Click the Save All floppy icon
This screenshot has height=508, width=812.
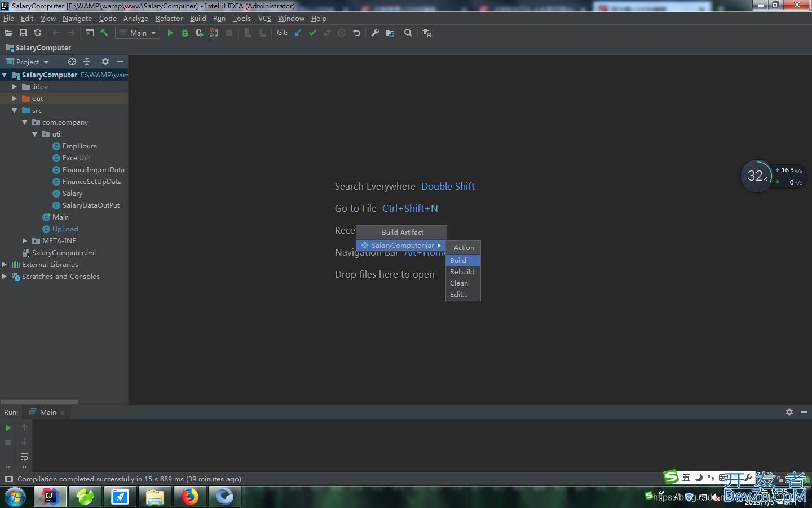(x=23, y=33)
